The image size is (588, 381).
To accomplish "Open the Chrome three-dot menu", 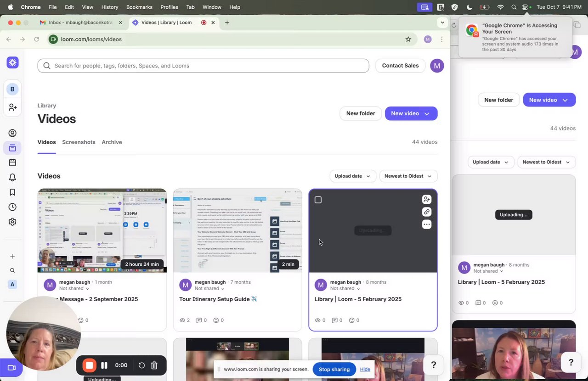I will (x=442, y=39).
